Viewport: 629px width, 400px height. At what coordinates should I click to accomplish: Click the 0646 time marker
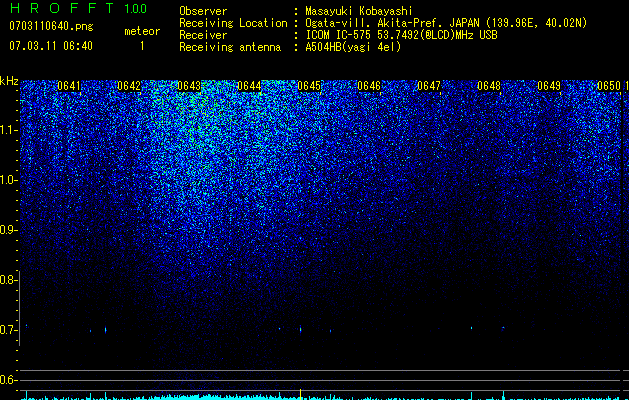369,86
